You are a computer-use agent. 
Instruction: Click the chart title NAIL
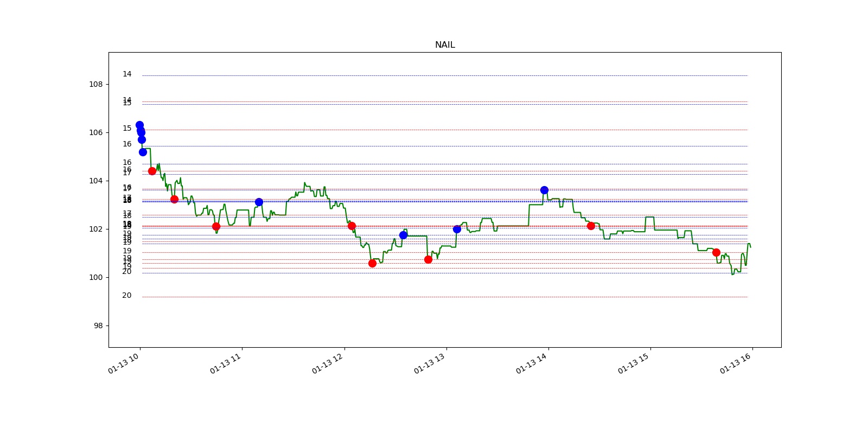[x=445, y=45]
